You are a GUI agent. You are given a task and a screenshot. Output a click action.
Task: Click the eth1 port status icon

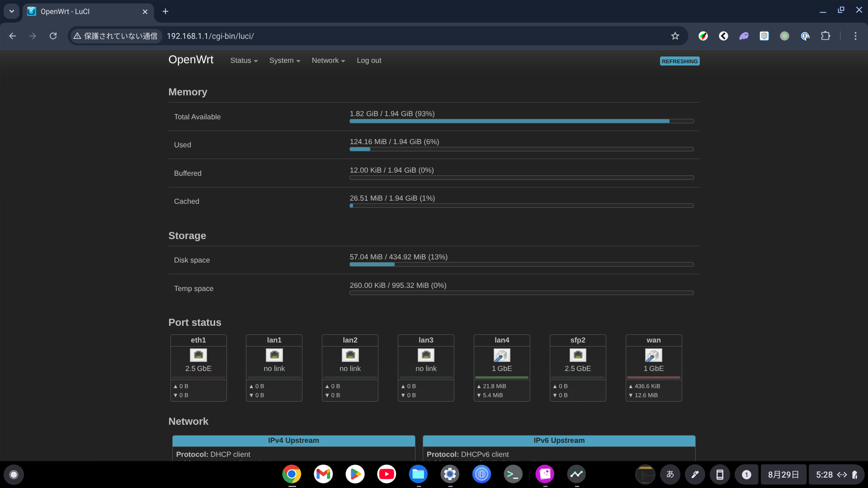click(x=198, y=355)
